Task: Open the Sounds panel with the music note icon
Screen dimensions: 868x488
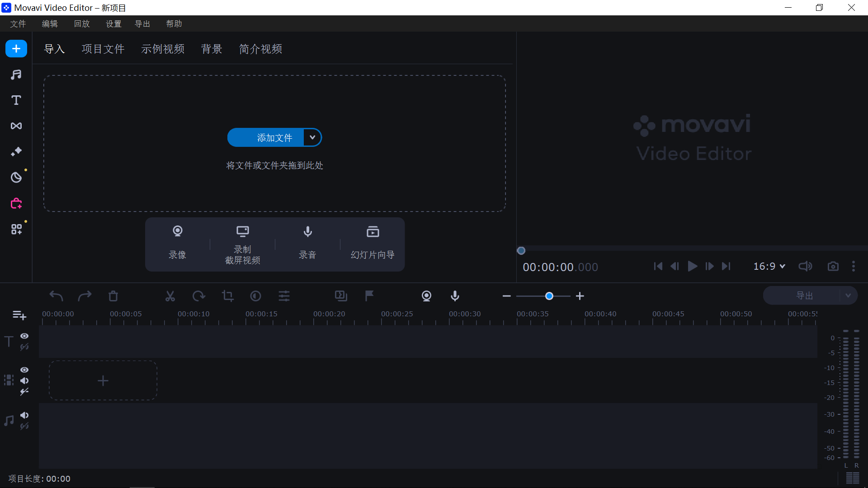Action: click(x=16, y=75)
